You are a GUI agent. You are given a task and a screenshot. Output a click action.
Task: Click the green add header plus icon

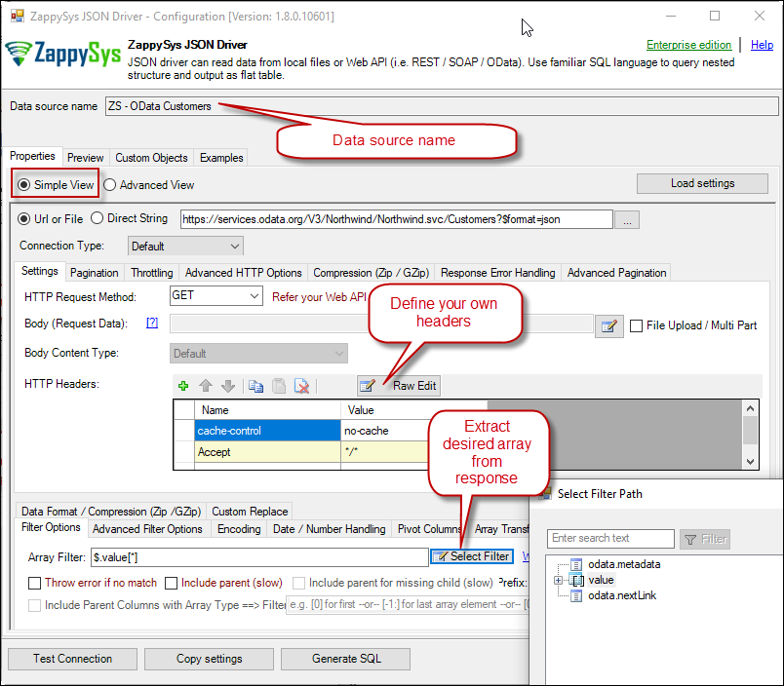click(x=183, y=386)
